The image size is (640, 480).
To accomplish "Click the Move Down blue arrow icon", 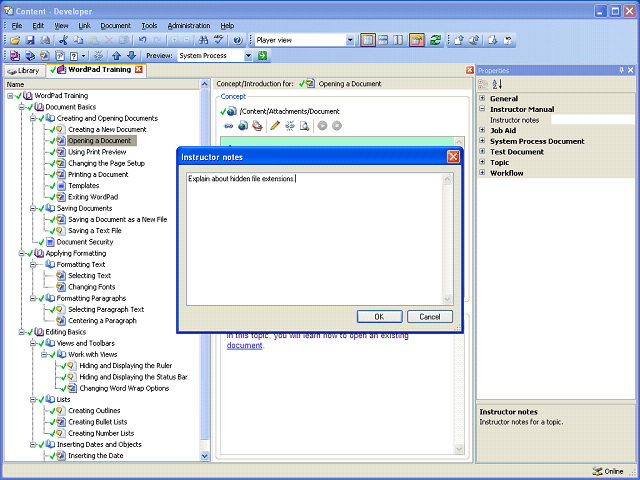I will [x=131, y=56].
